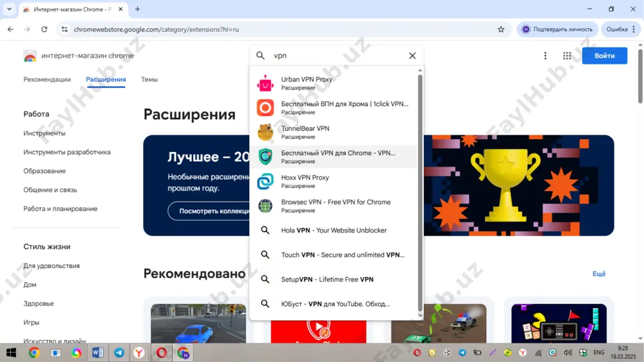The image size is (644, 362).
Task: Open Telegram from the taskbar
Action: 119,352
